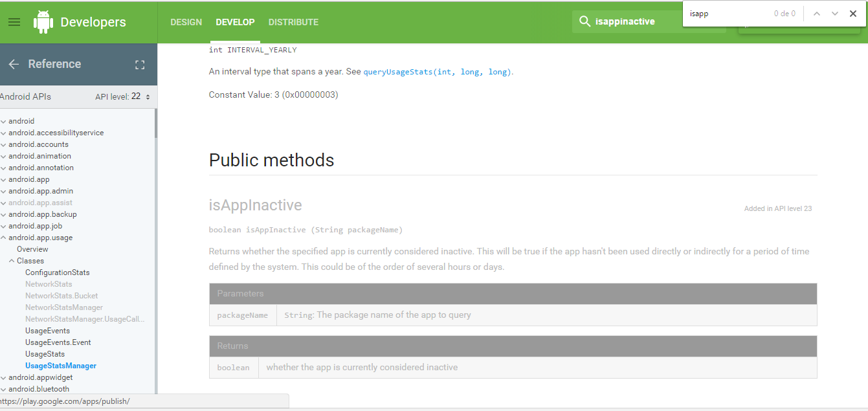Open the UsageEvents.Event class
This screenshot has width=868, height=411.
pyautogui.click(x=58, y=342)
